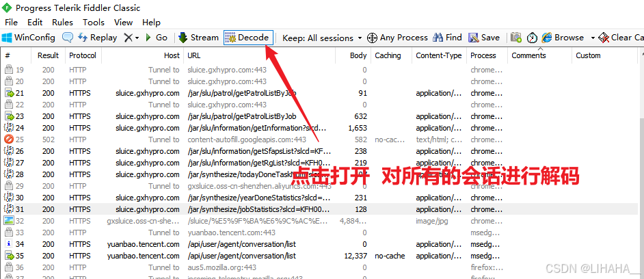Viewport: 644px width, 279px height.
Task: Toggle Stream mode
Action: pos(198,38)
